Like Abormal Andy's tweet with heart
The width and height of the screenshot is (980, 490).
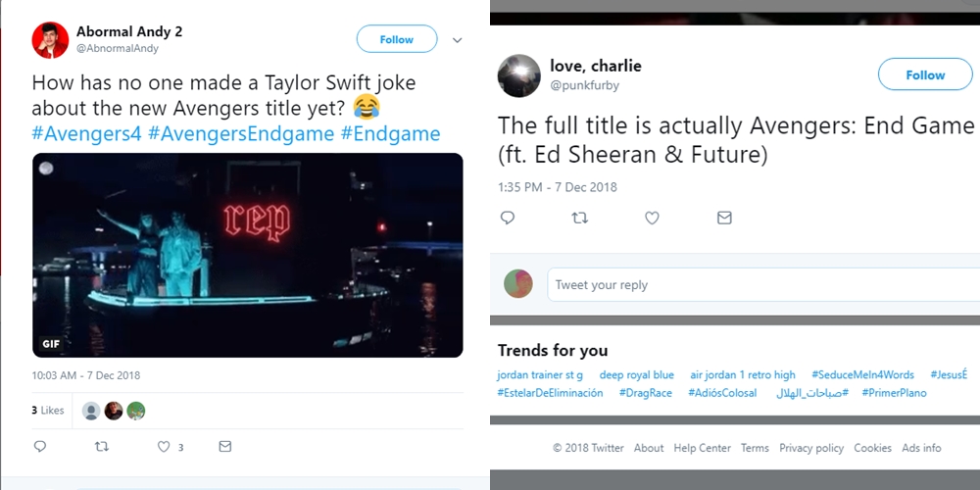point(164,447)
